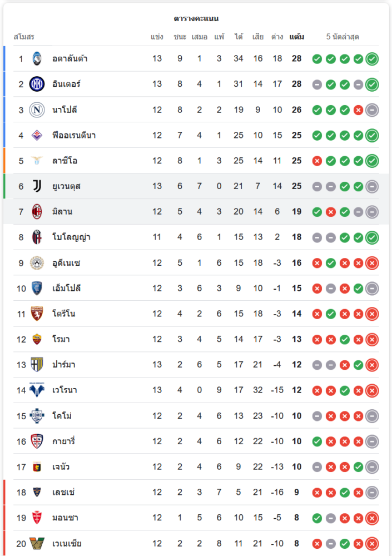The image size is (392, 556).
Task: Open the โรมา team link
Action: [61, 339]
